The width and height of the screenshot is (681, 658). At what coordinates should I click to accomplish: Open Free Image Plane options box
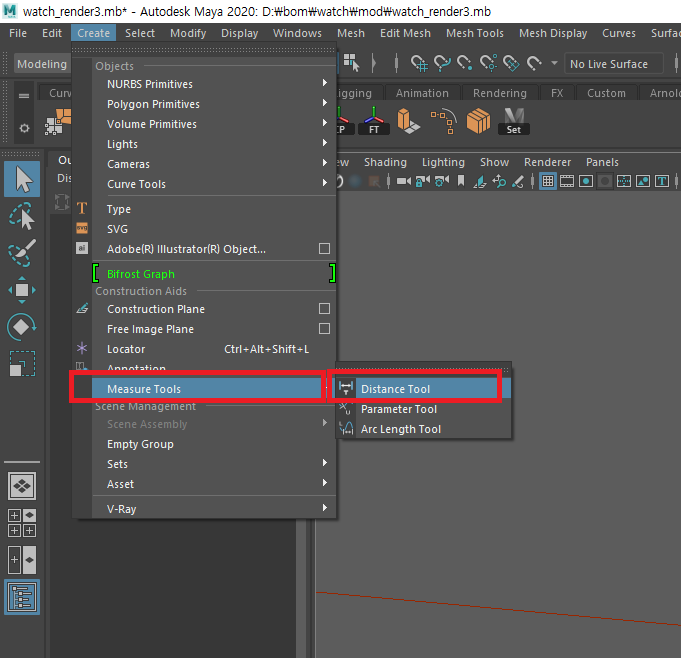pos(324,328)
